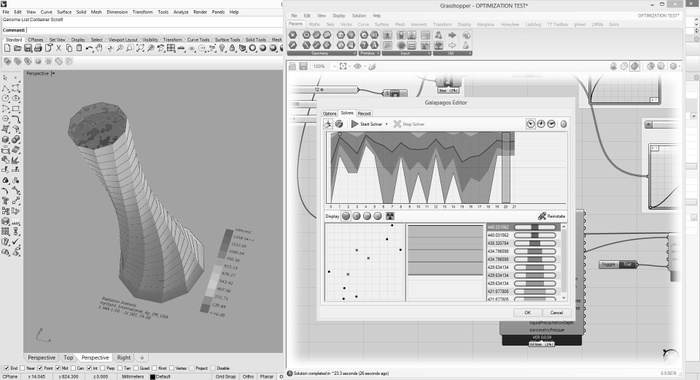The width and height of the screenshot is (700, 380).
Task: Click the Rhino Command input field
Action: click(153, 30)
